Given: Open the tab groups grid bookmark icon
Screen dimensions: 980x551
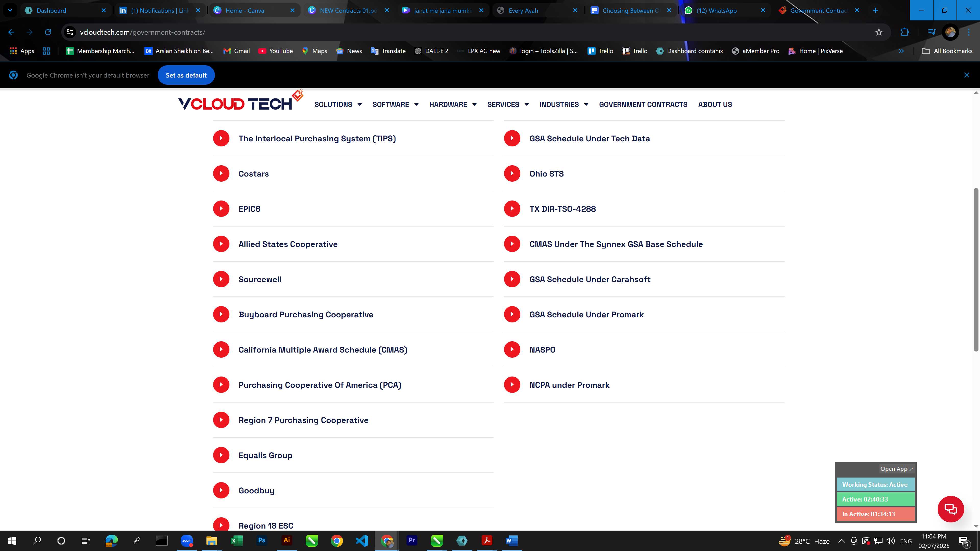Looking at the screenshot, I should [46, 51].
